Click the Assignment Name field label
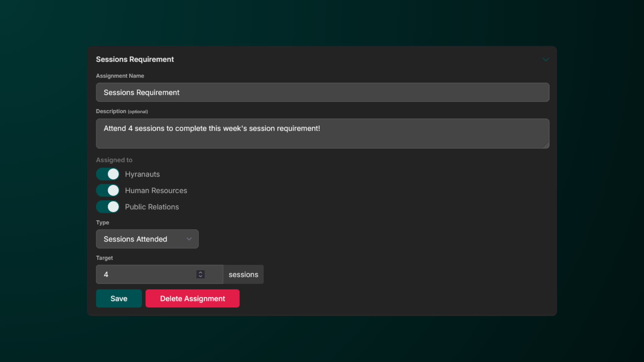The width and height of the screenshot is (644, 362). point(120,76)
